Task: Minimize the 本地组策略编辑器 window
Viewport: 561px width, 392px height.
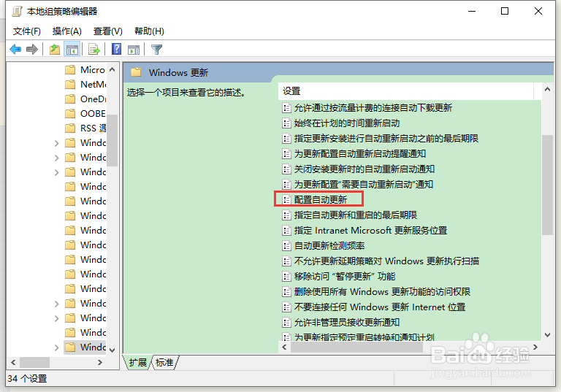Action: pyautogui.click(x=472, y=12)
